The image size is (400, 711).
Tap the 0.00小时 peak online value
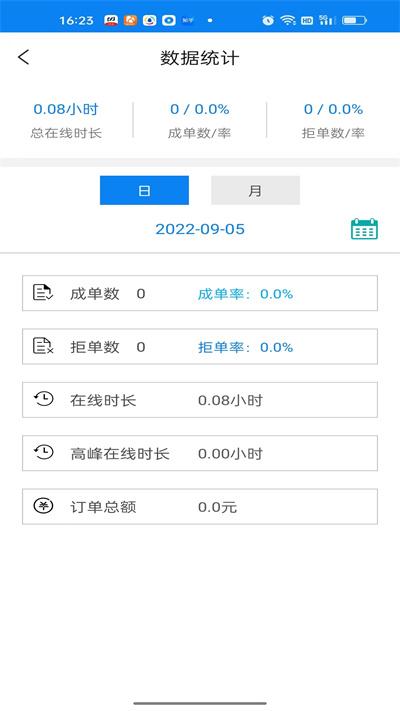230,454
